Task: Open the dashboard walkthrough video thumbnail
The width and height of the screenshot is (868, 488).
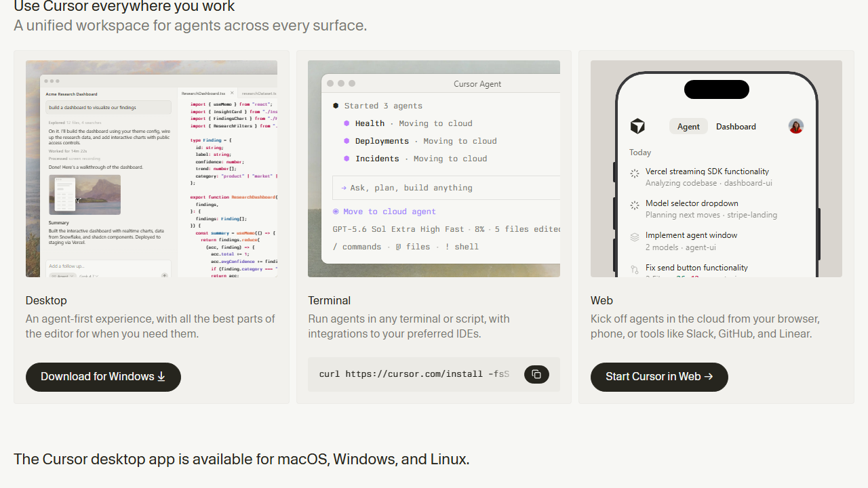Action: coord(85,195)
